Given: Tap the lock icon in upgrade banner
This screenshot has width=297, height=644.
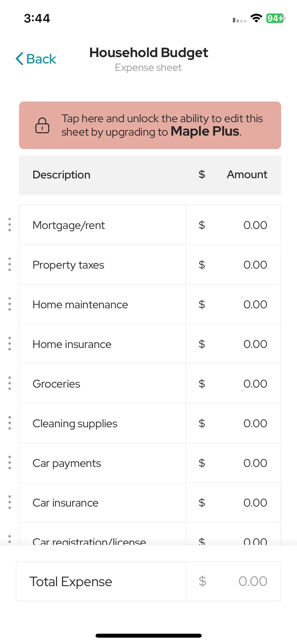Looking at the screenshot, I should pos(42,125).
